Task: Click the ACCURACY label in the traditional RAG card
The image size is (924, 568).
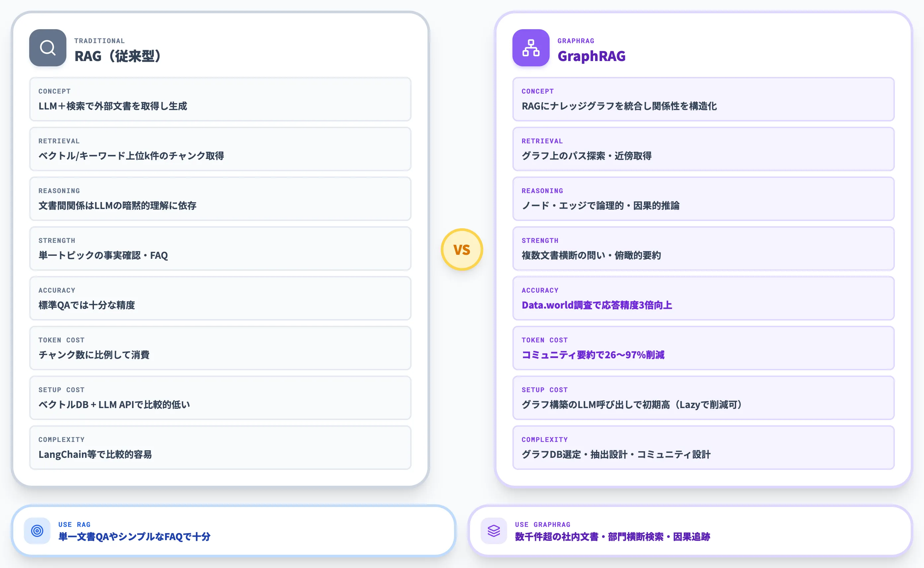Action: [x=57, y=290]
